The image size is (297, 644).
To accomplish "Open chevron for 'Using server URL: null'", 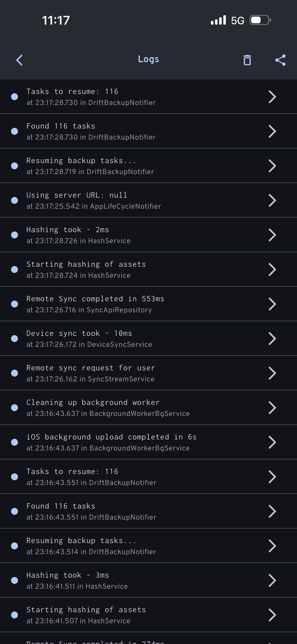I will (272, 200).
